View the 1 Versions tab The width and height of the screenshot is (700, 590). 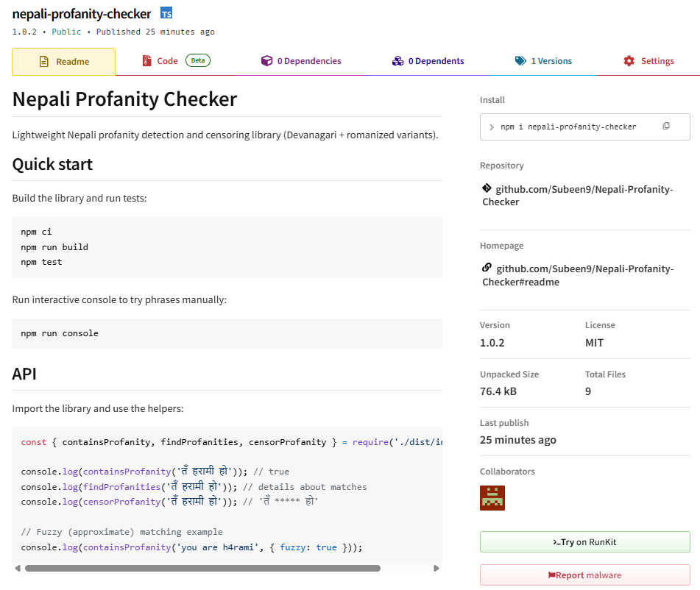pyautogui.click(x=543, y=61)
